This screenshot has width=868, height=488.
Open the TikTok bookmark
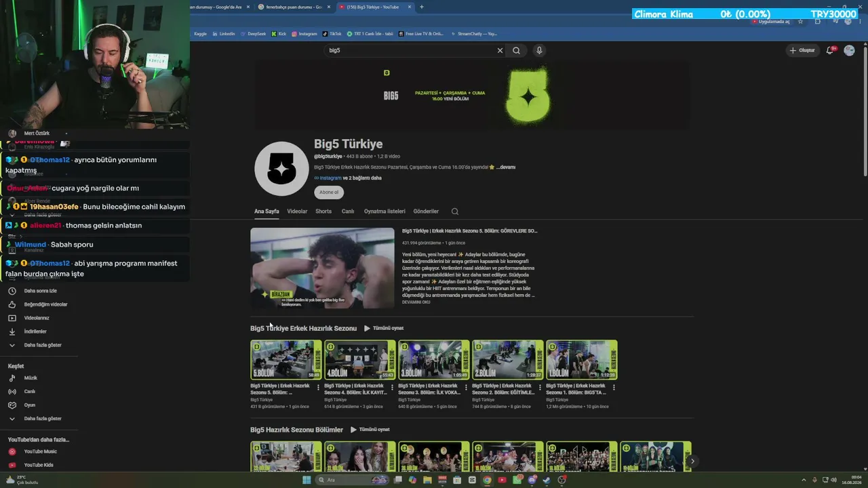[332, 33]
